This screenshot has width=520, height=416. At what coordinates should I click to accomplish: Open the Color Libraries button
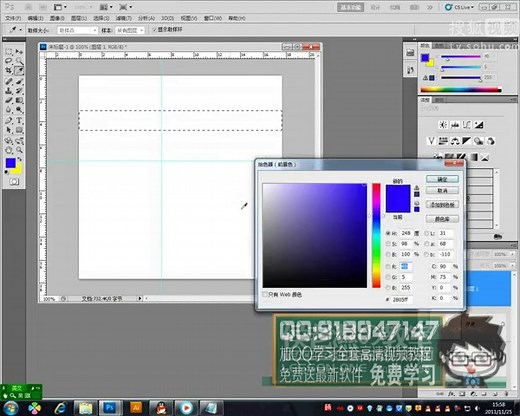pyautogui.click(x=442, y=219)
